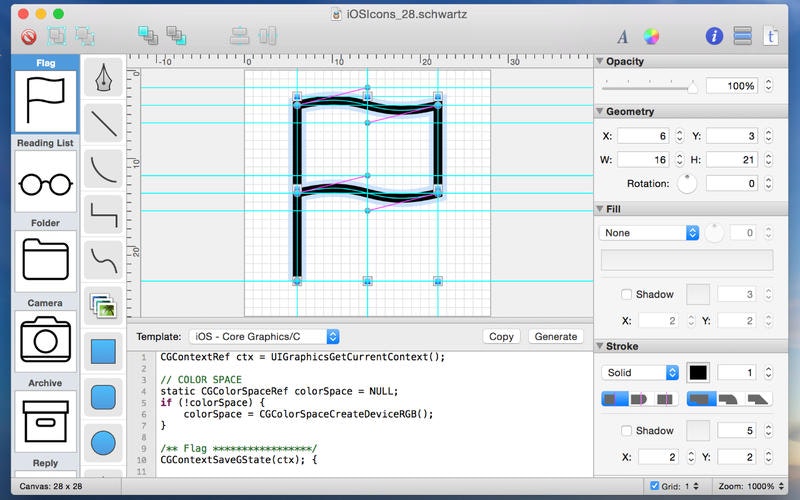Viewport: 800px width, 500px height.
Task: Select the Rectangle shape tool
Action: click(x=104, y=352)
